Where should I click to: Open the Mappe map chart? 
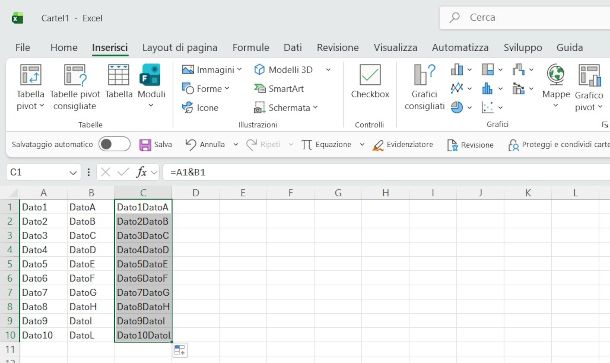pyautogui.click(x=556, y=86)
